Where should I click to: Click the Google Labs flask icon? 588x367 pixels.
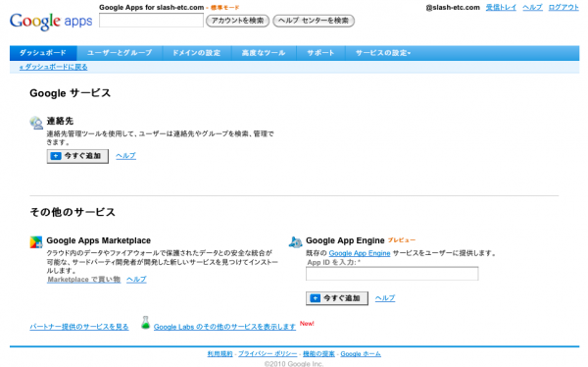(x=145, y=323)
